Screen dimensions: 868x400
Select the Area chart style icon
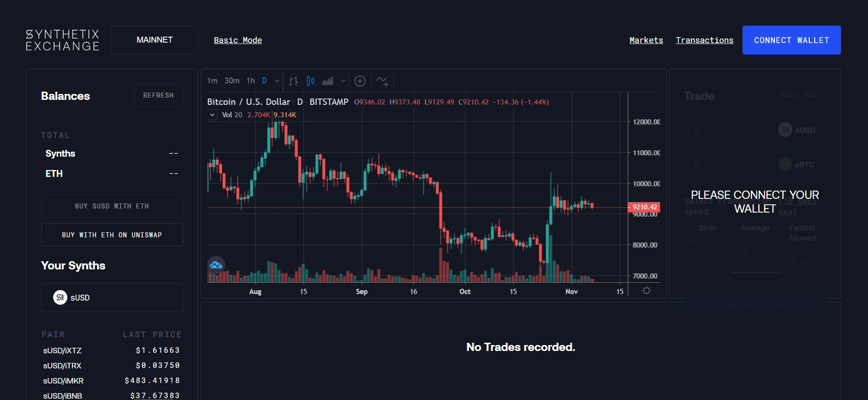click(328, 81)
